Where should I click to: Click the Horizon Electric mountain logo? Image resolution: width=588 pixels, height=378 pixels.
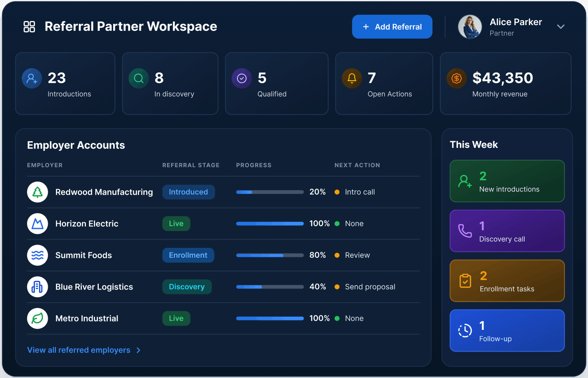click(x=37, y=224)
